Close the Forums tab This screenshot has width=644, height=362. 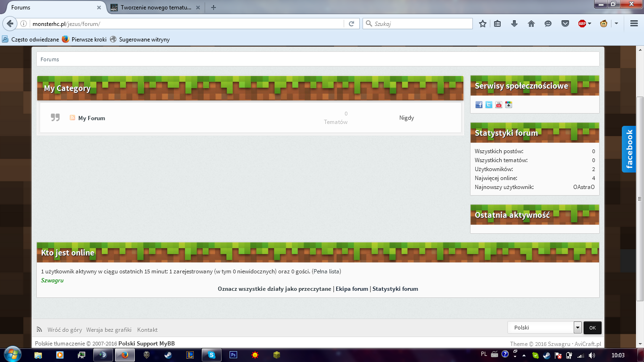coord(99,8)
